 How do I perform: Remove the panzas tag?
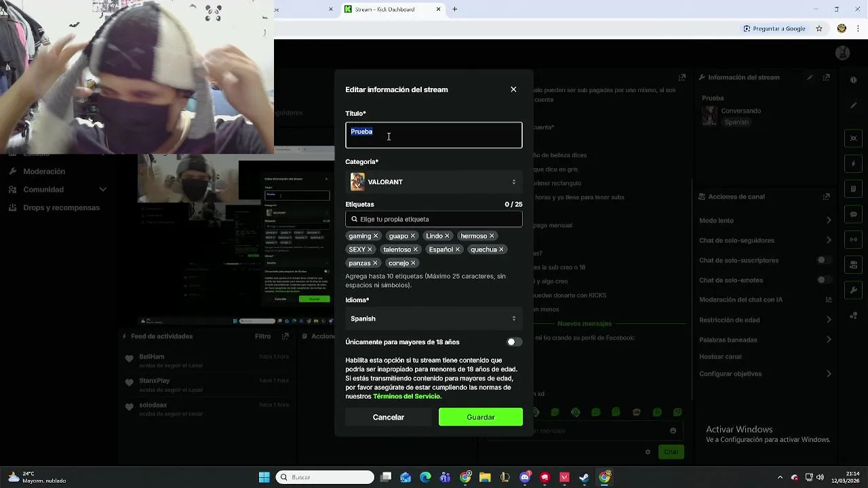point(375,263)
